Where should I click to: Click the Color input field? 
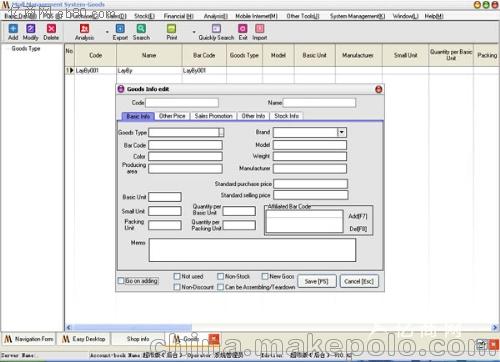(x=185, y=157)
